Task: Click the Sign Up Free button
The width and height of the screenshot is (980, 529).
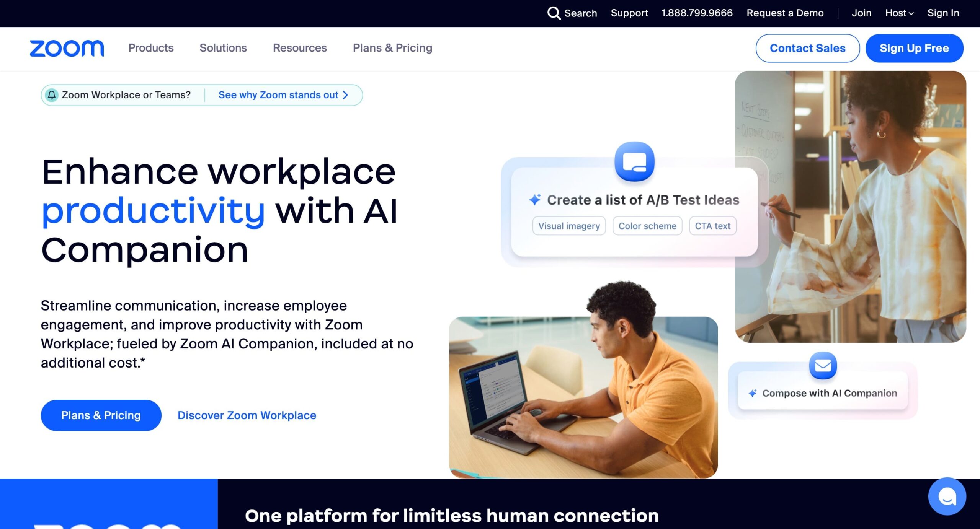Action: (x=914, y=48)
